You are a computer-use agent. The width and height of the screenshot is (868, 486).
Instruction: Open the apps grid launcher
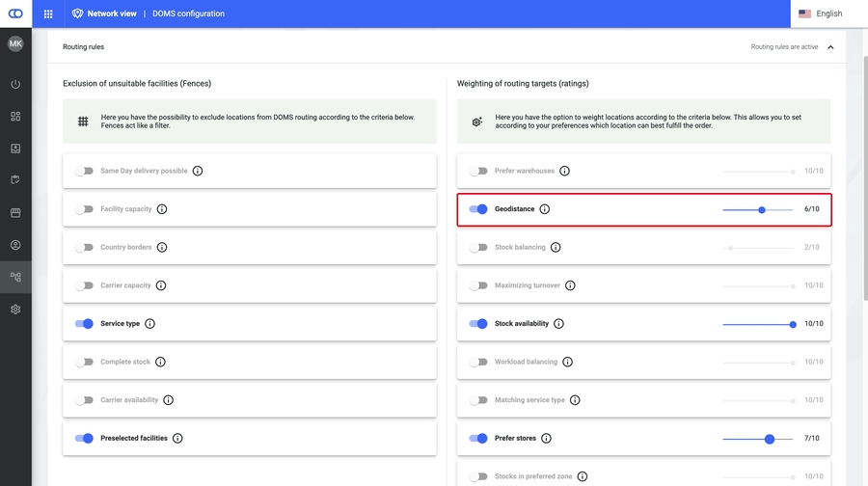(48, 14)
